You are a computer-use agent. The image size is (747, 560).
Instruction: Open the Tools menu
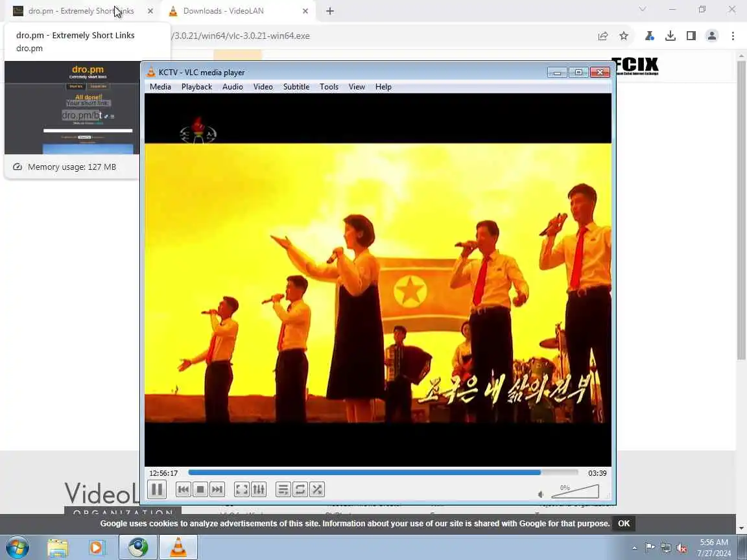point(329,87)
